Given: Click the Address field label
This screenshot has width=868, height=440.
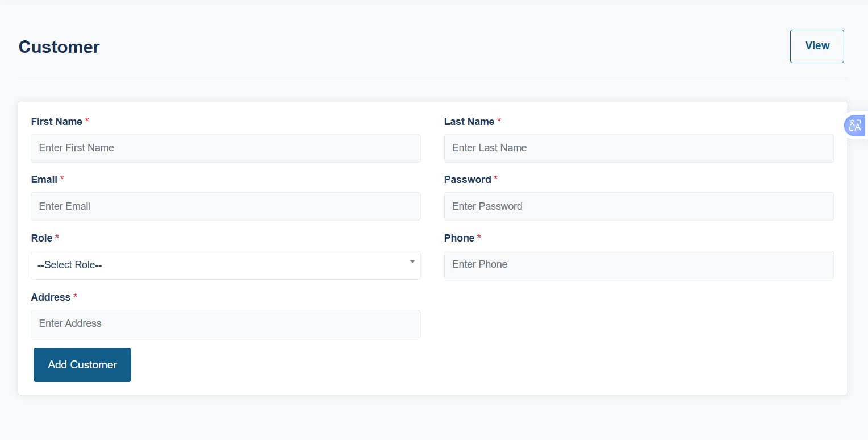Looking at the screenshot, I should click(x=51, y=297).
